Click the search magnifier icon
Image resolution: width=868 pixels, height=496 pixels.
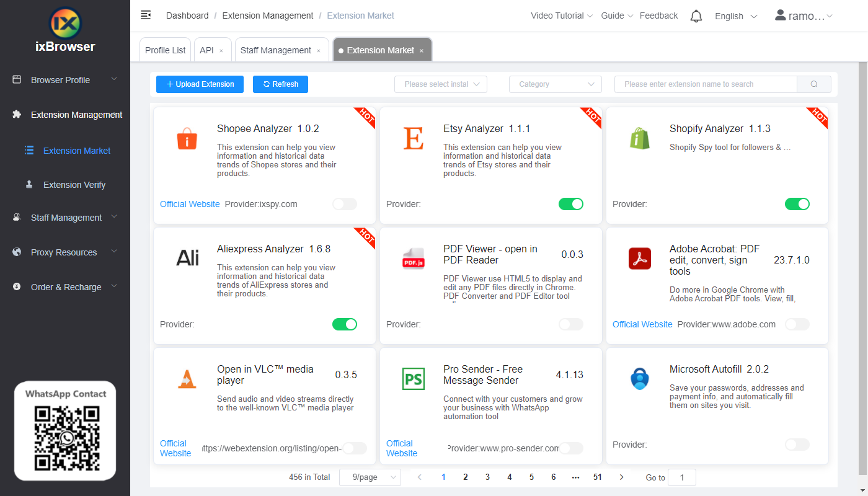click(813, 84)
